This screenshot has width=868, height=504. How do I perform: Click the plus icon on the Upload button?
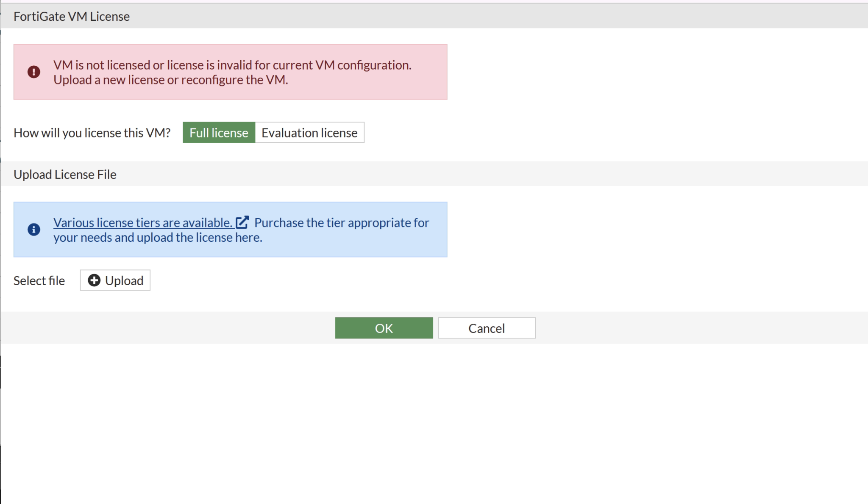[x=93, y=280]
